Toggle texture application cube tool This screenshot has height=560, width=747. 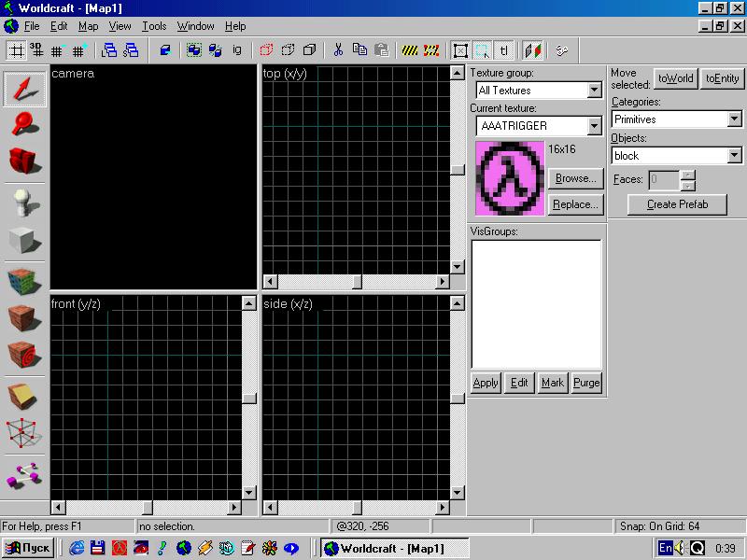[x=24, y=281]
